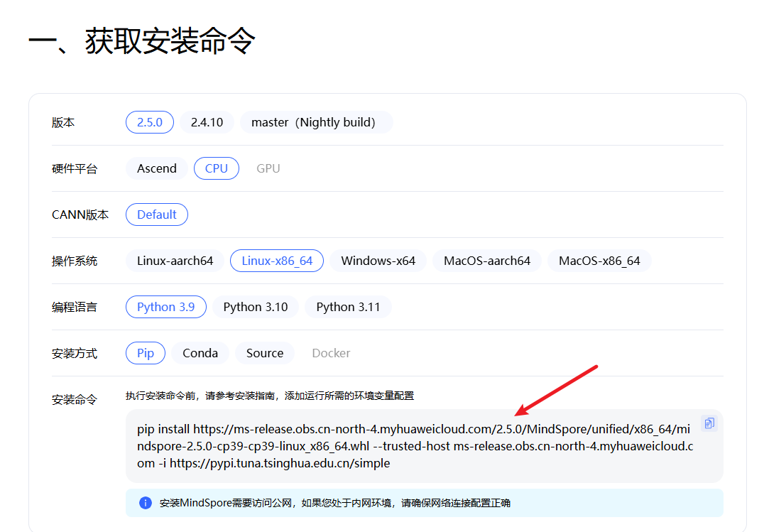Choose master (Nightly build) version
The image size is (764, 532).
(316, 122)
